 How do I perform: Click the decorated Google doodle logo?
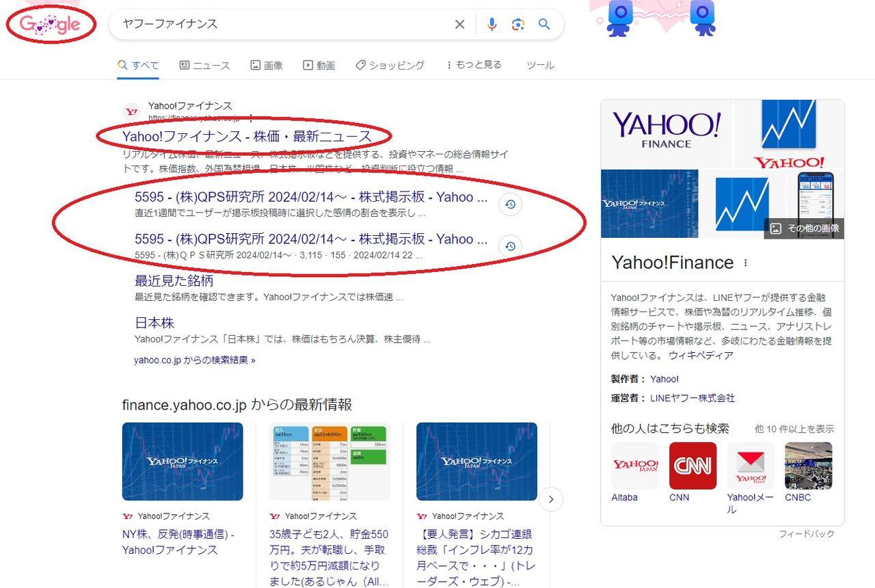pyautogui.click(x=50, y=24)
